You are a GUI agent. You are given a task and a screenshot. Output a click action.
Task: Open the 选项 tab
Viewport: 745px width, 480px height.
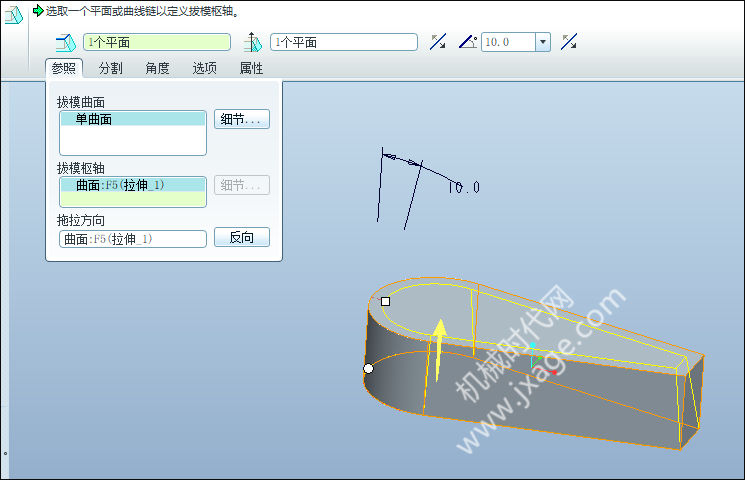[204, 68]
